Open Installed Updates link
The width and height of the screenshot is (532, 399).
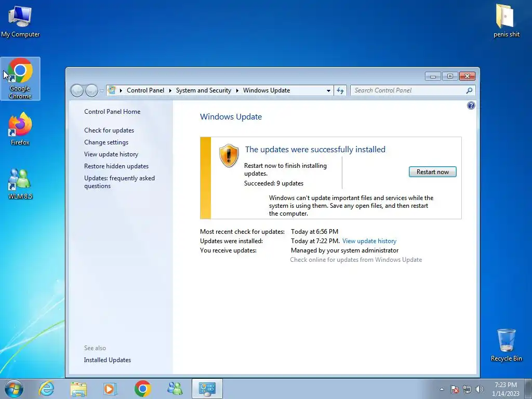107,360
